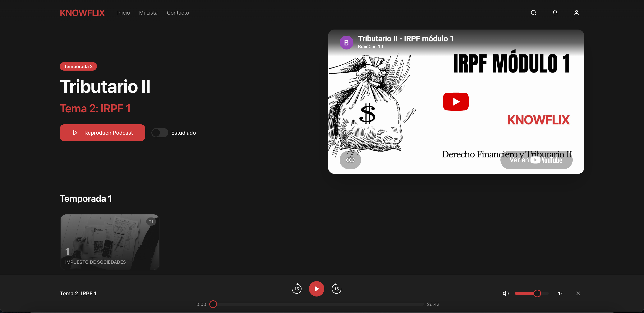The image size is (644, 313).
Task: Open the user profile icon
Action: point(577,13)
